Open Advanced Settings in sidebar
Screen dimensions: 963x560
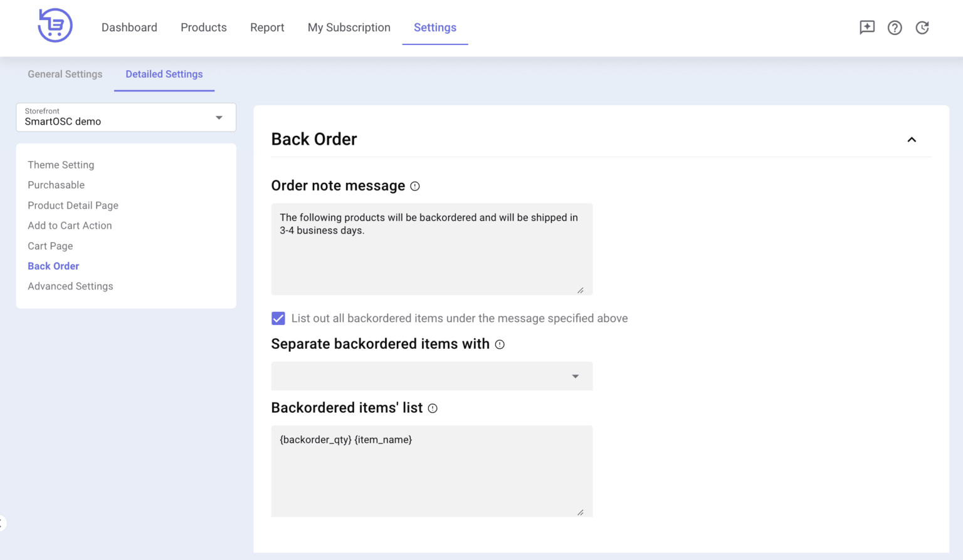(x=70, y=286)
